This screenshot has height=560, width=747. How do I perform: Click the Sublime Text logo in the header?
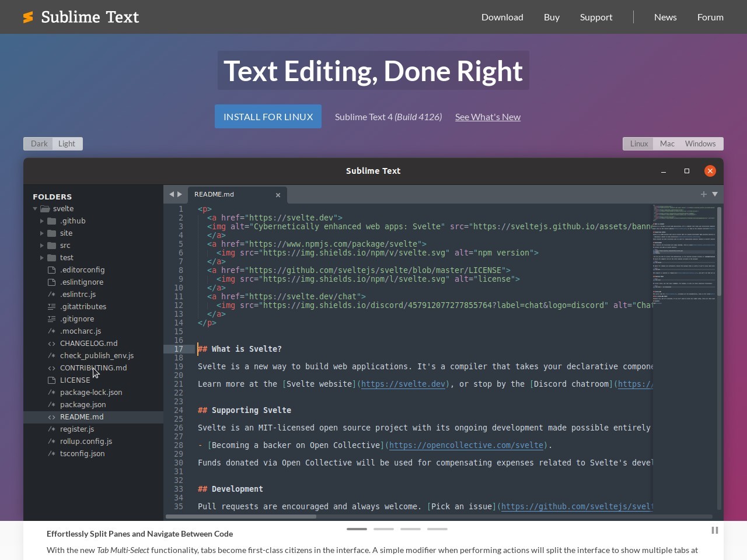coord(81,17)
